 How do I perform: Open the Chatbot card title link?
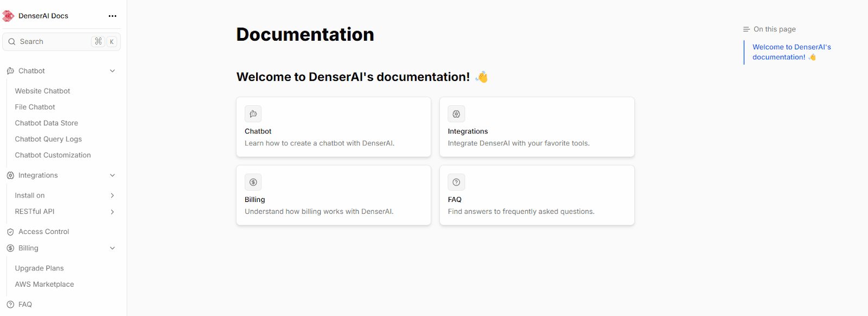258,131
